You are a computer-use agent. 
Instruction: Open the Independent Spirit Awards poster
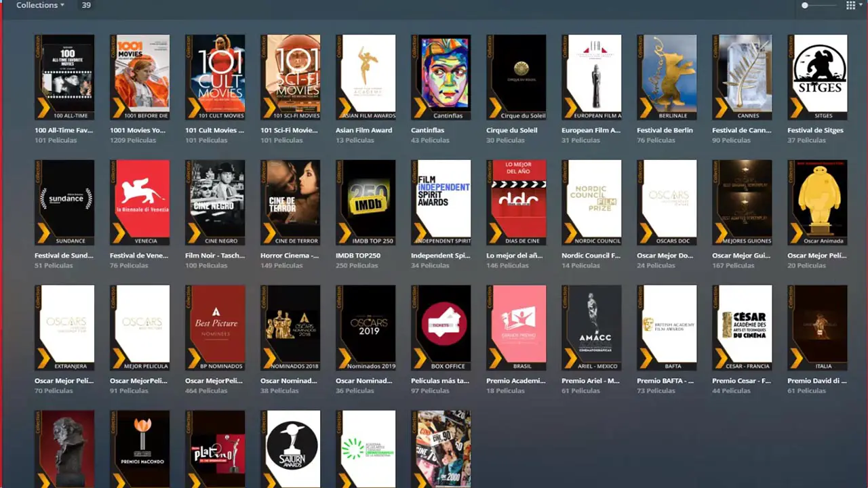(441, 203)
